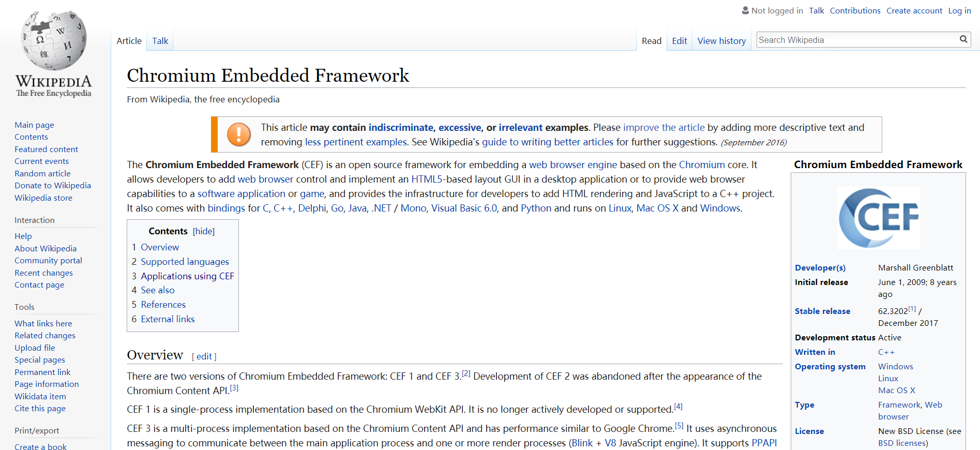This screenshot has height=450, width=980.
Task: Click Cite this page link
Action: [40, 408]
